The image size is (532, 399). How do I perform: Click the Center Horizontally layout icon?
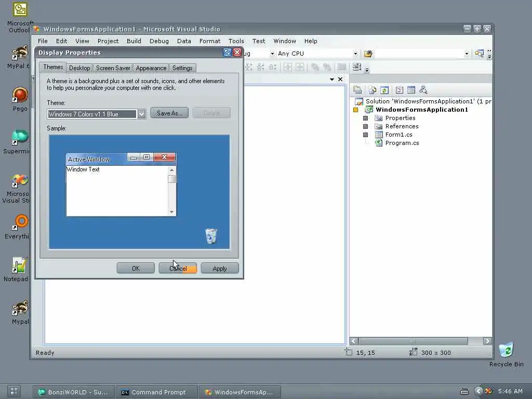point(287,67)
